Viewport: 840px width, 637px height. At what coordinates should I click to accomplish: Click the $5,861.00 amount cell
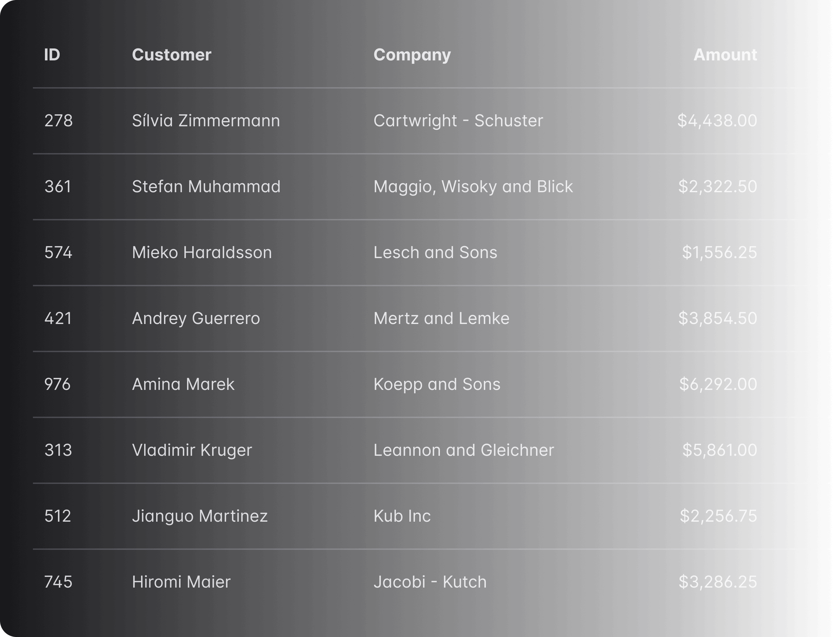719,450
